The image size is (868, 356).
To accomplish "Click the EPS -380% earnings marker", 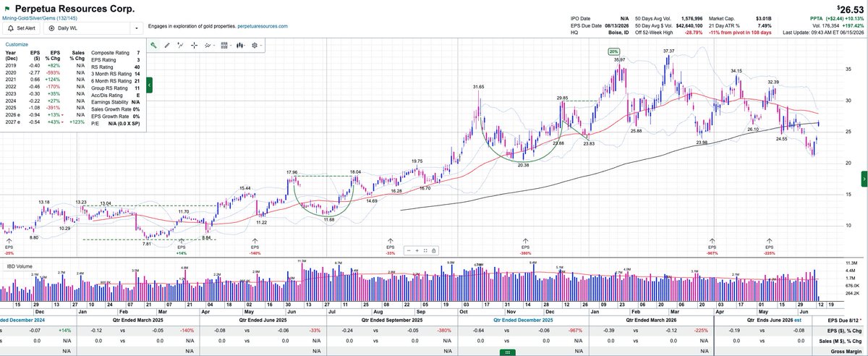I will coord(525,246).
